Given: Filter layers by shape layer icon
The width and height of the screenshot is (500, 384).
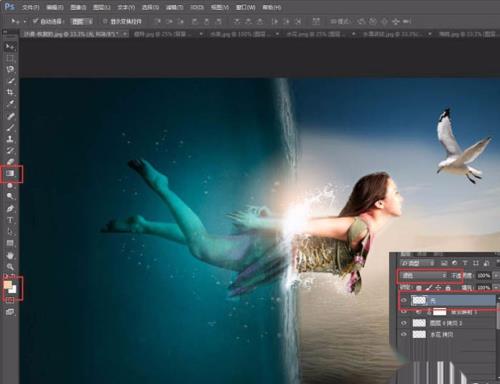Looking at the screenshot, I should 476,263.
